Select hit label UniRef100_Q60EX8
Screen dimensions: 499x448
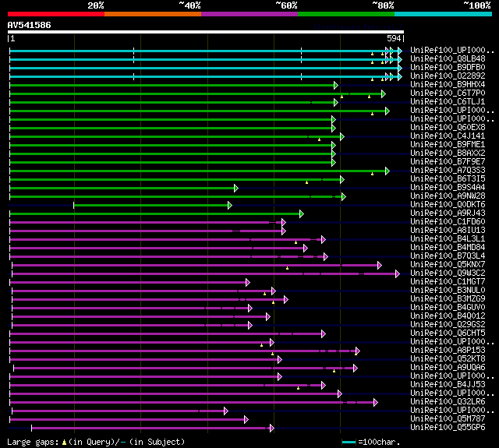[448, 128]
